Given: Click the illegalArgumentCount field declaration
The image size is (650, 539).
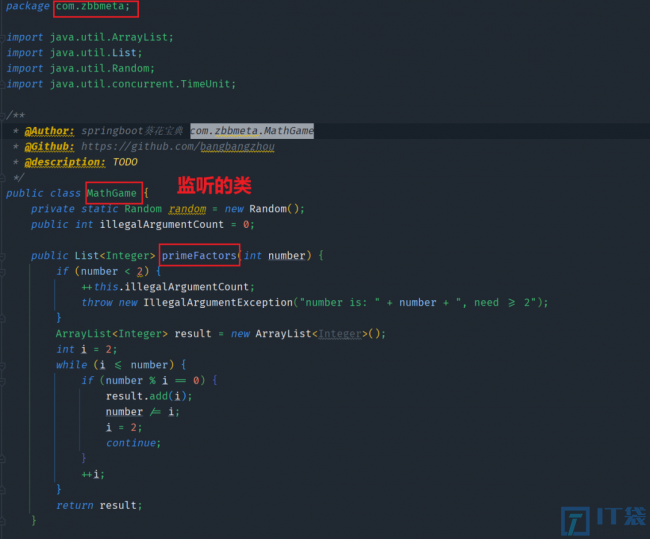Looking at the screenshot, I should 143,224.
